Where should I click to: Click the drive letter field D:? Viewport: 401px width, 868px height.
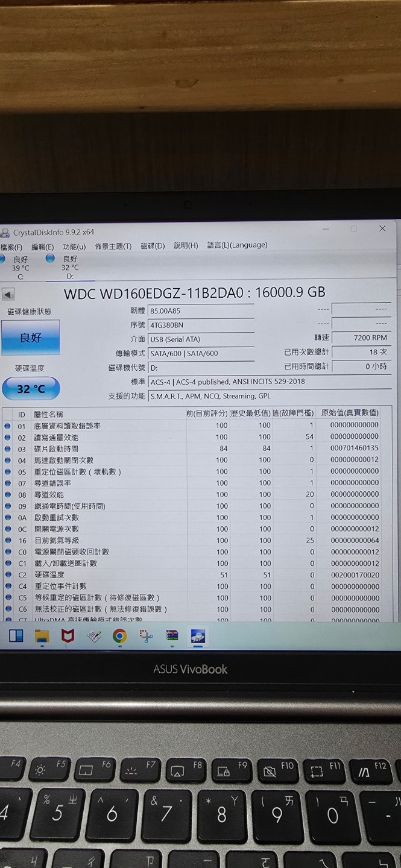tap(201, 368)
